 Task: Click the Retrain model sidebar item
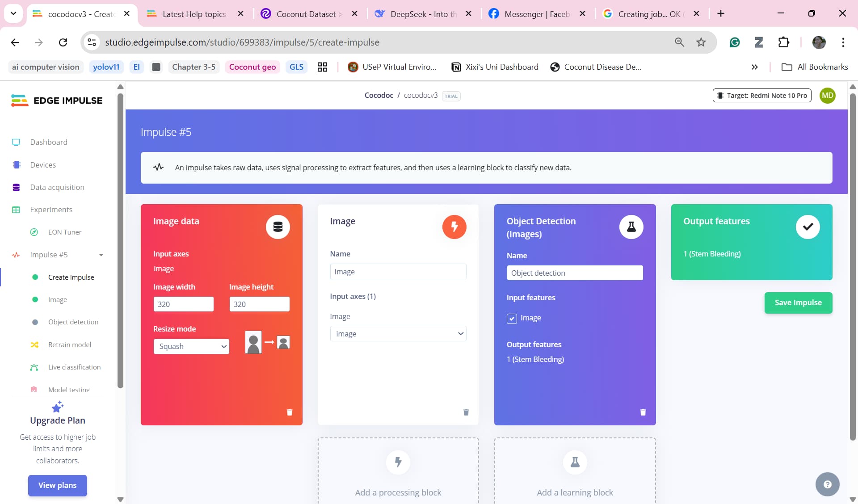[70, 344]
